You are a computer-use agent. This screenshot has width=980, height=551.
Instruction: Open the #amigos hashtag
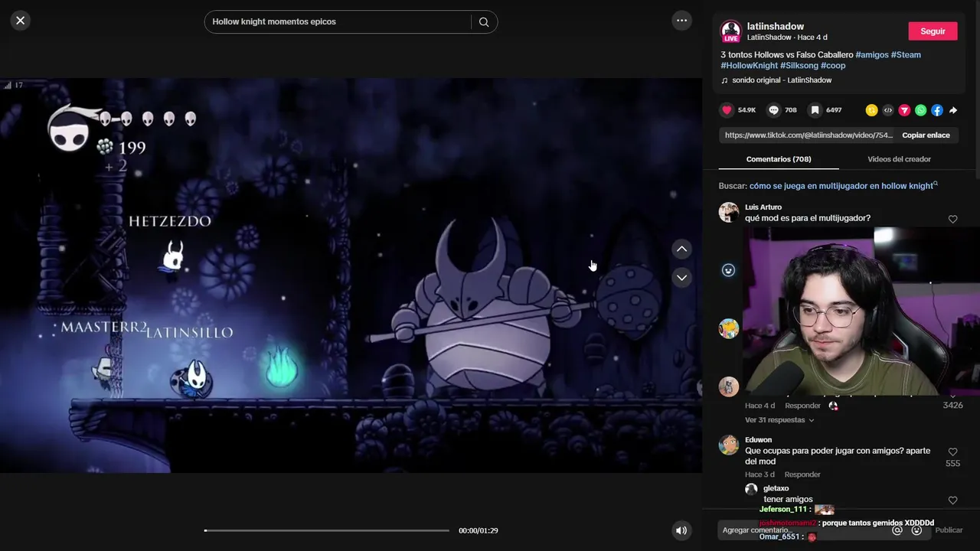(x=872, y=55)
